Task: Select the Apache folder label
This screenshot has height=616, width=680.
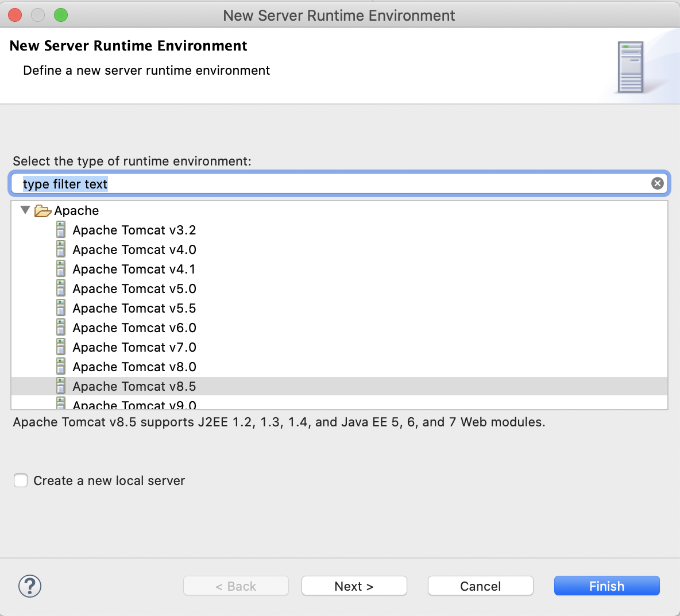Action: (x=76, y=210)
